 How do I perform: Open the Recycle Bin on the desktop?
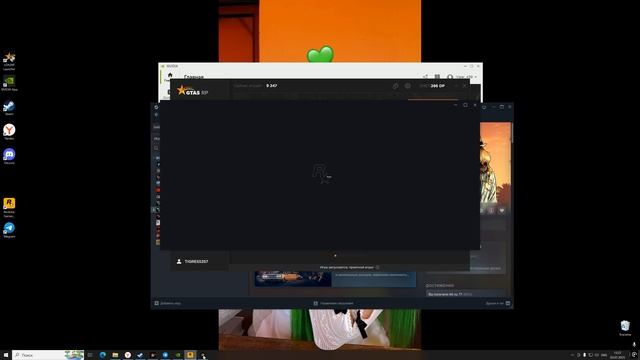pos(625,328)
